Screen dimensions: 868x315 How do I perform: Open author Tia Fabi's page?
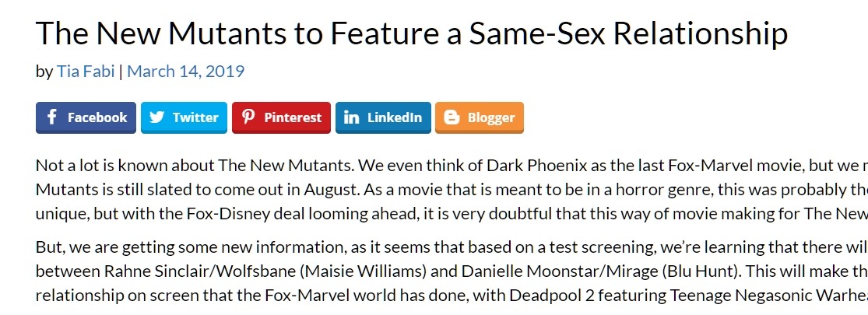tap(86, 72)
